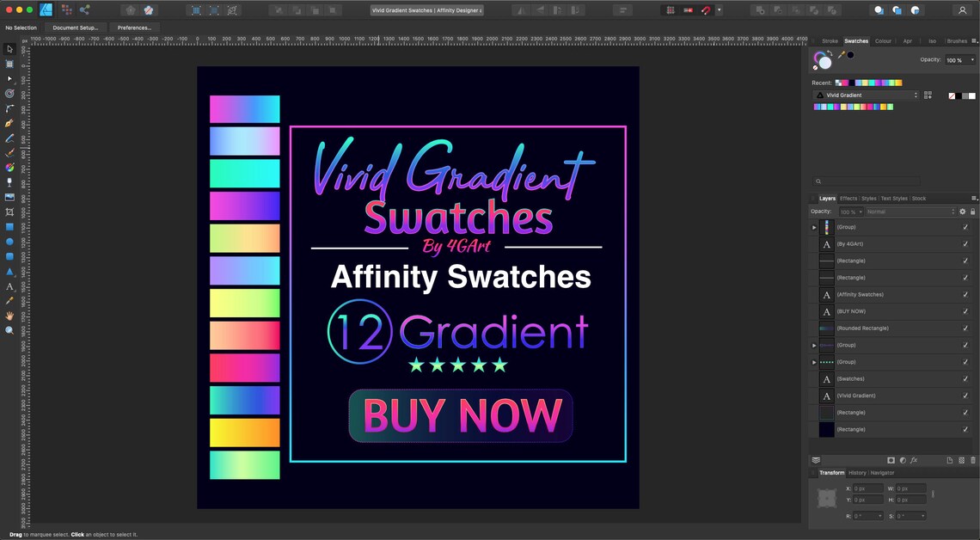Screen dimensions: 980x540
Task: Select the Move tool
Action: [x=9, y=49]
